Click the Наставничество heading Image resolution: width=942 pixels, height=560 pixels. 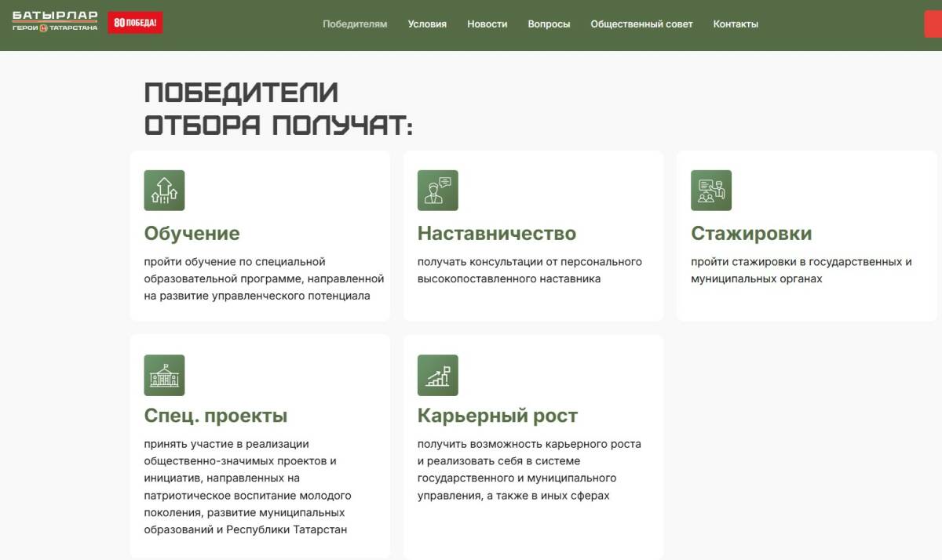pyautogui.click(x=496, y=234)
